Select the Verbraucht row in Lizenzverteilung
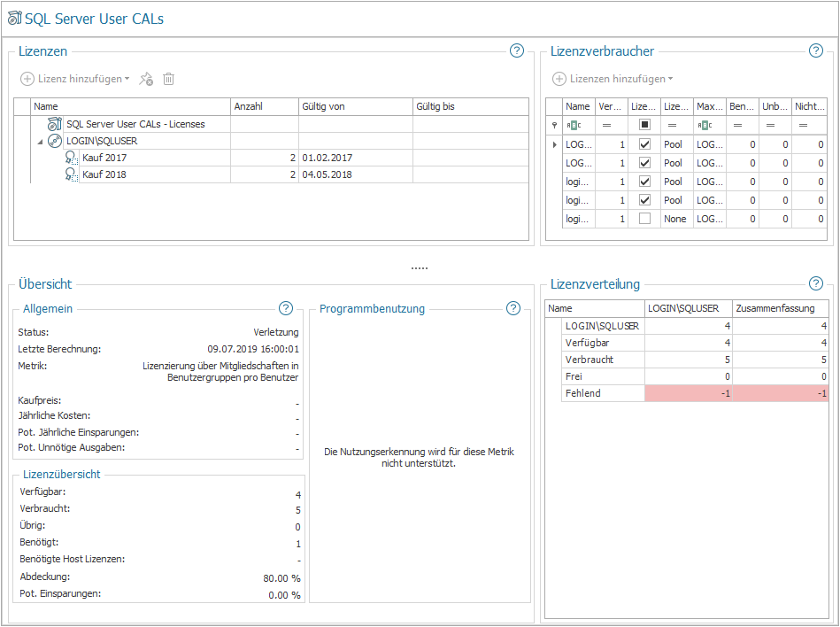The height and width of the screenshot is (627, 840). coord(695,360)
